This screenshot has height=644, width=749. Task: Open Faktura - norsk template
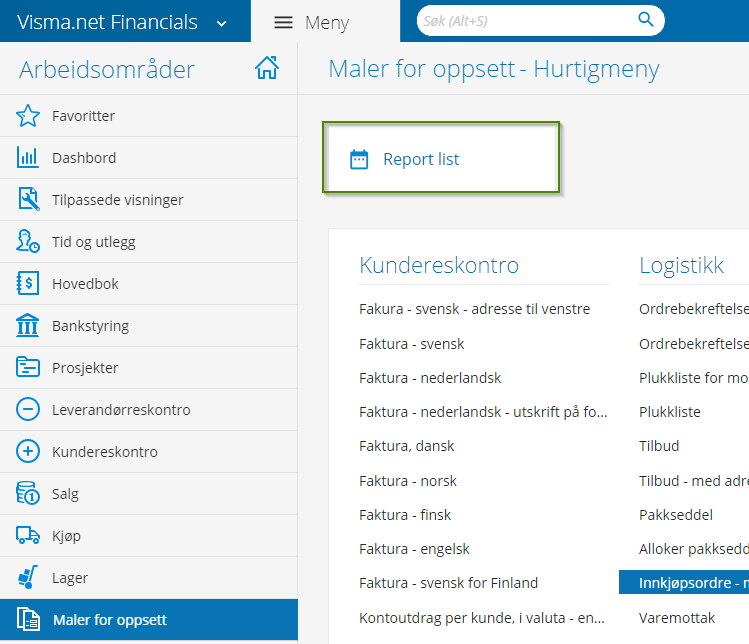408,480
